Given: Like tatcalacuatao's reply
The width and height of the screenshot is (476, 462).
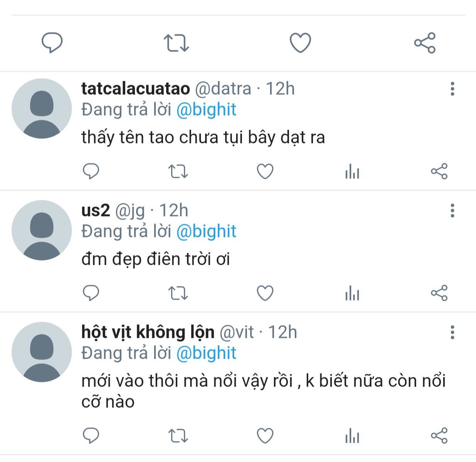Looking at the screenshot, I should pyautogui.click(x=265, y=171).
